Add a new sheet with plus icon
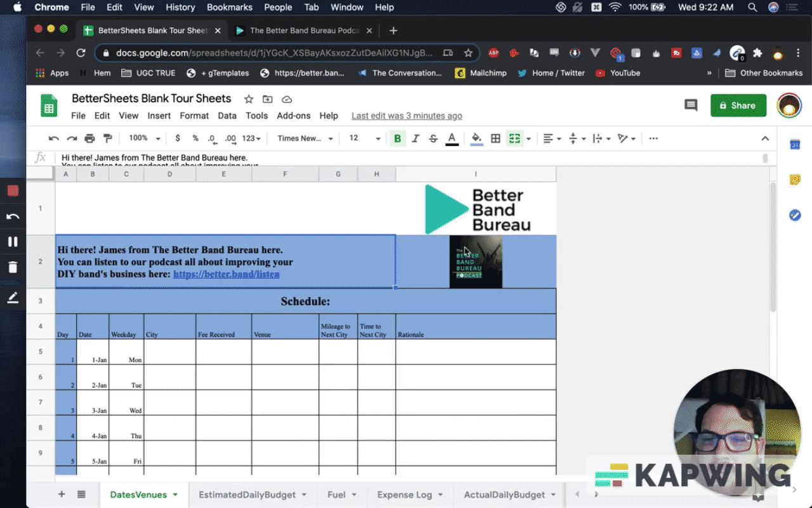The image size is (812, 508). pyautogui.click(x=62, y=495)
